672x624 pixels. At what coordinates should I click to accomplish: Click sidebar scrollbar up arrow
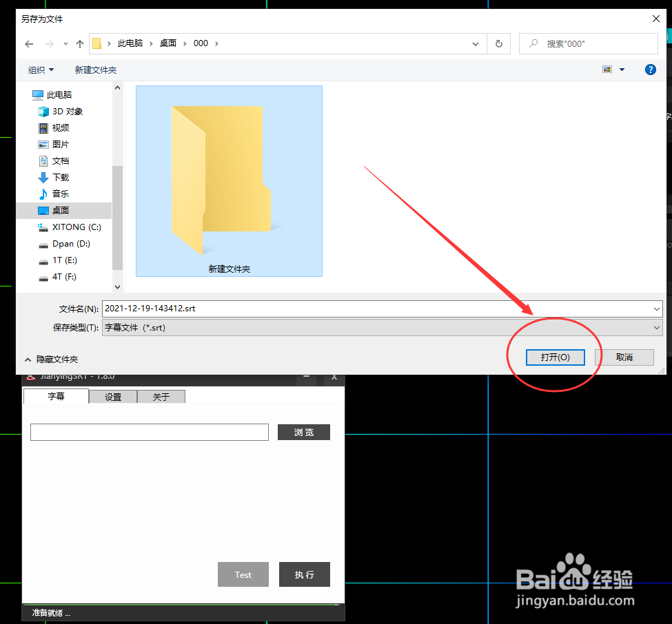117,87
